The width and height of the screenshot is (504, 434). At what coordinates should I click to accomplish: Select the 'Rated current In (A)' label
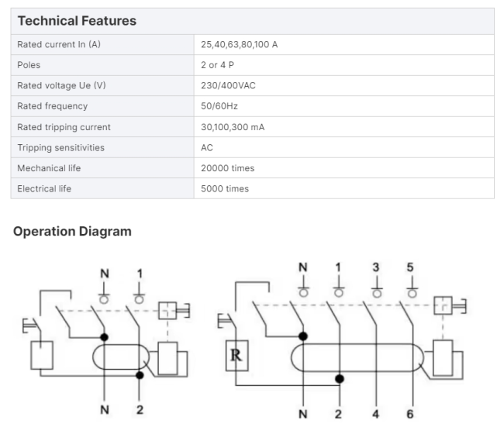tap(59, 44)
